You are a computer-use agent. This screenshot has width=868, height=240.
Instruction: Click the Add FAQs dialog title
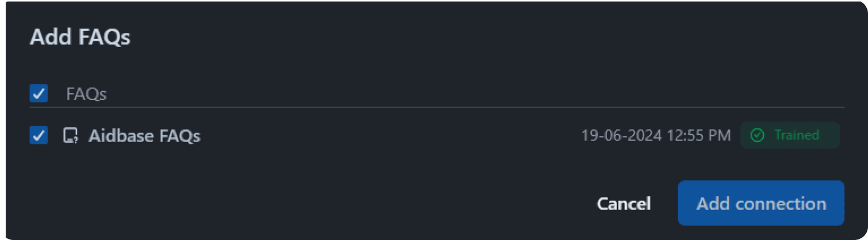click(80, 37)
